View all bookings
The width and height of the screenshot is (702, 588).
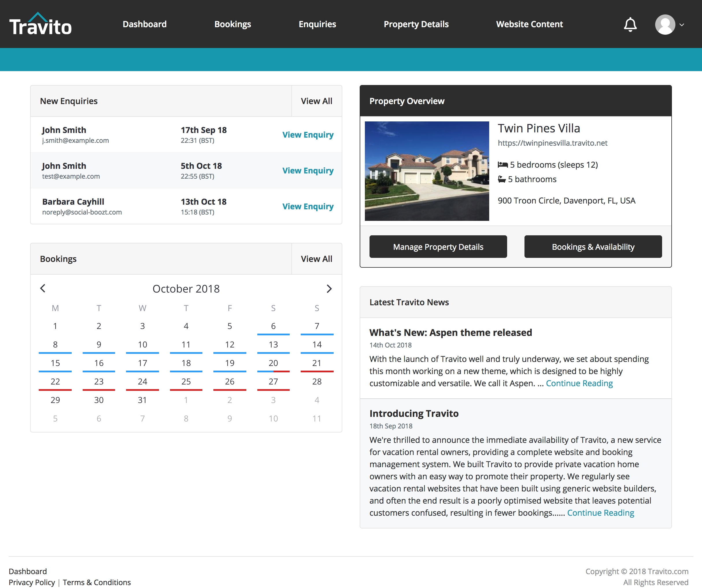click(317, 259)
